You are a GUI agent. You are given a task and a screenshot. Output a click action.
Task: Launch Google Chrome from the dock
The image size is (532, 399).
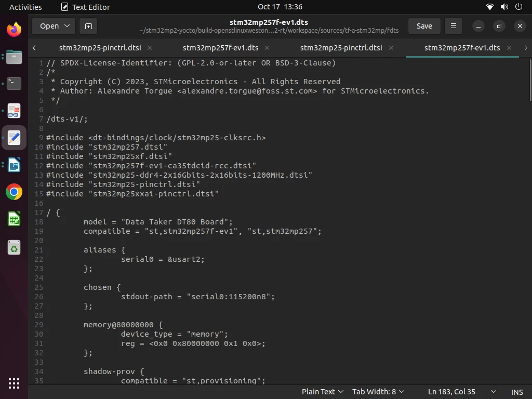(14, 192)
